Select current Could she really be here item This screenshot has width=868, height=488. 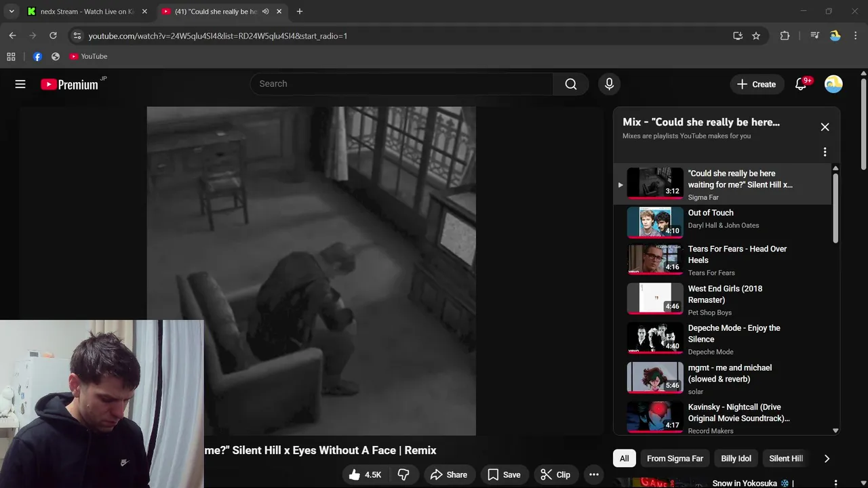[x=722, y=184]
